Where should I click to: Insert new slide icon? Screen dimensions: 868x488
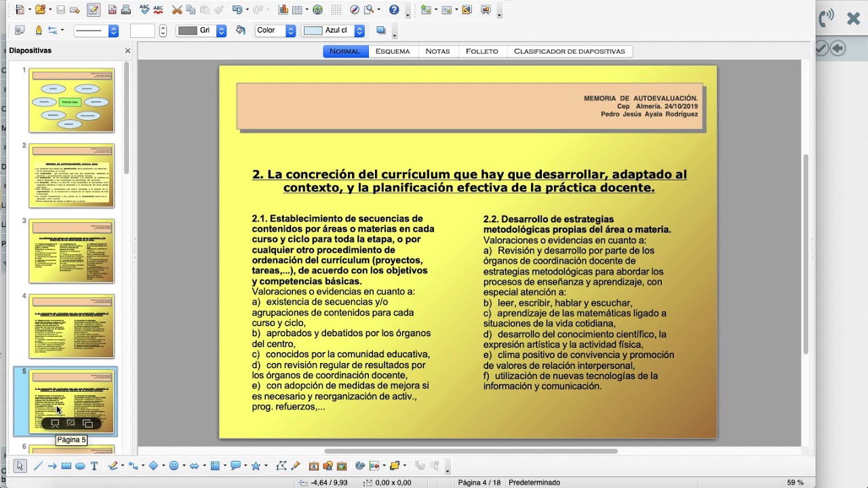(x=426, y=9)
